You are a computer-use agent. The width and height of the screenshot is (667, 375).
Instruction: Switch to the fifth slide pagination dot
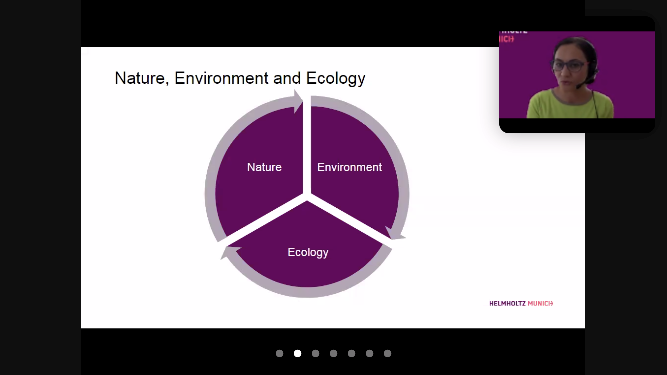tap(351, 353)
